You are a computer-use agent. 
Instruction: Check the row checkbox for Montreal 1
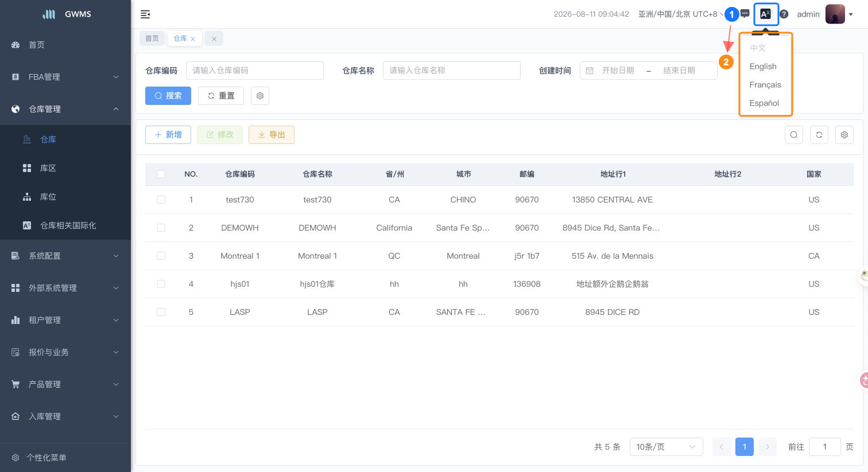[161, 256]
